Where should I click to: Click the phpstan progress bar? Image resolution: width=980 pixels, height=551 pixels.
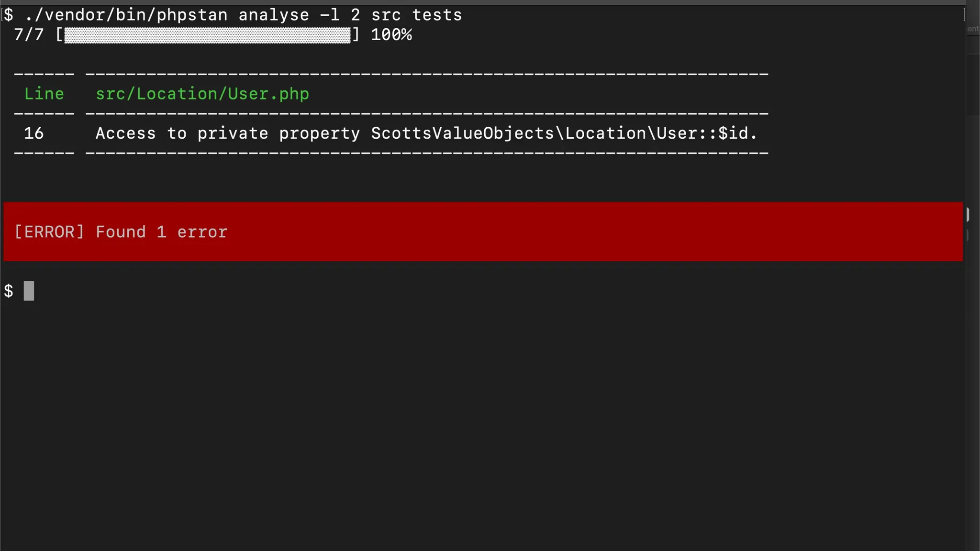pos(208,35)
